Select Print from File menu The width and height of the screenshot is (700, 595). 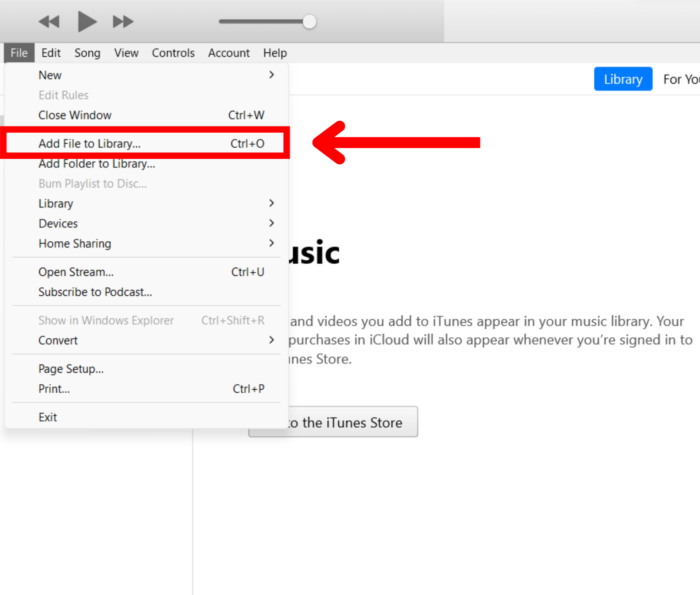54,389
